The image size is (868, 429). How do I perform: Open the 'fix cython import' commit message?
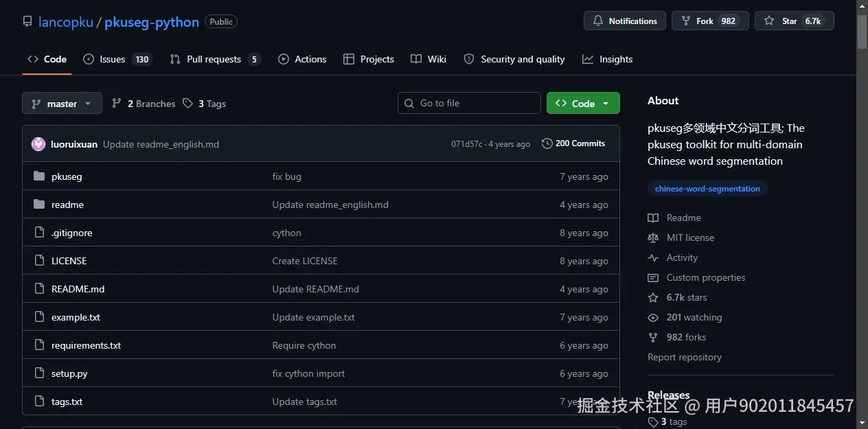tap(308, 373)
